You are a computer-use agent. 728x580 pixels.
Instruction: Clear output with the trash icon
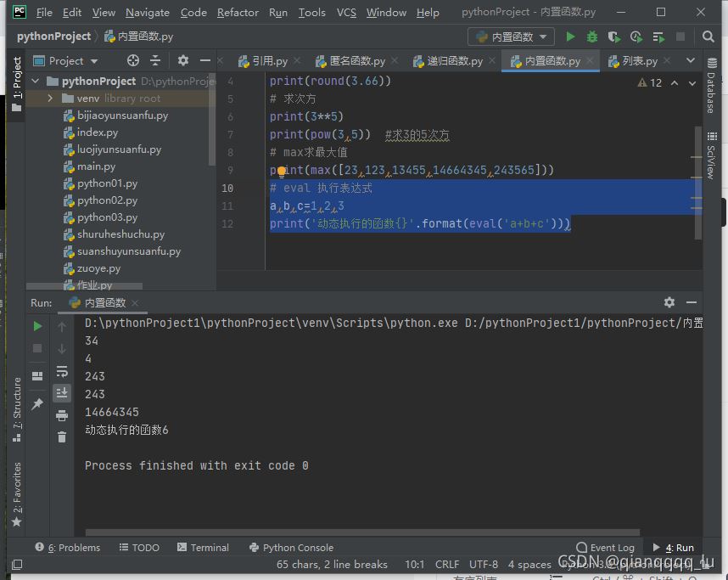click(62, 436)
